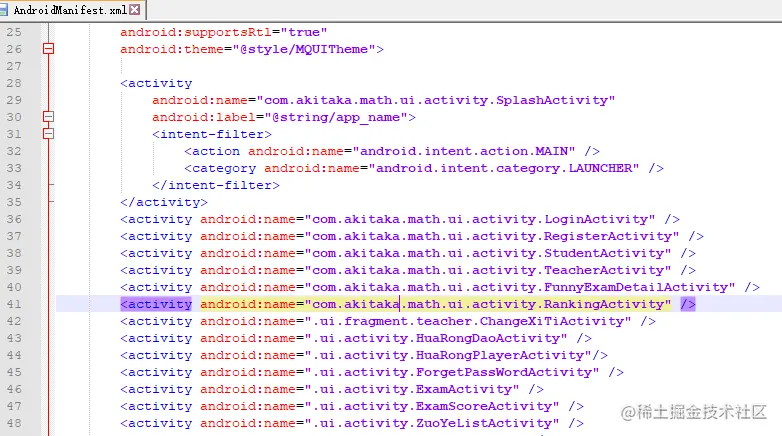The width and height of the screenshot is (782, 436).
Task: Click the HuaRongDaoActivity declaration text
Action: 356,338
